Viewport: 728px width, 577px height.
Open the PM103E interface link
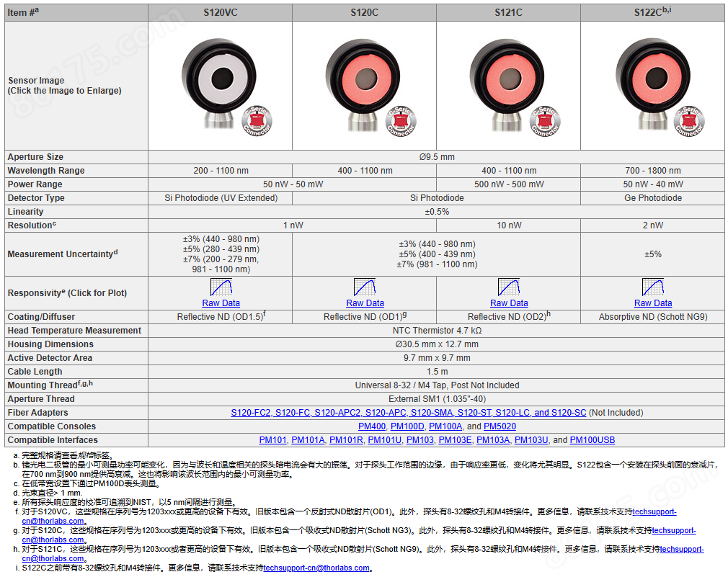click(x=455, y=440)
